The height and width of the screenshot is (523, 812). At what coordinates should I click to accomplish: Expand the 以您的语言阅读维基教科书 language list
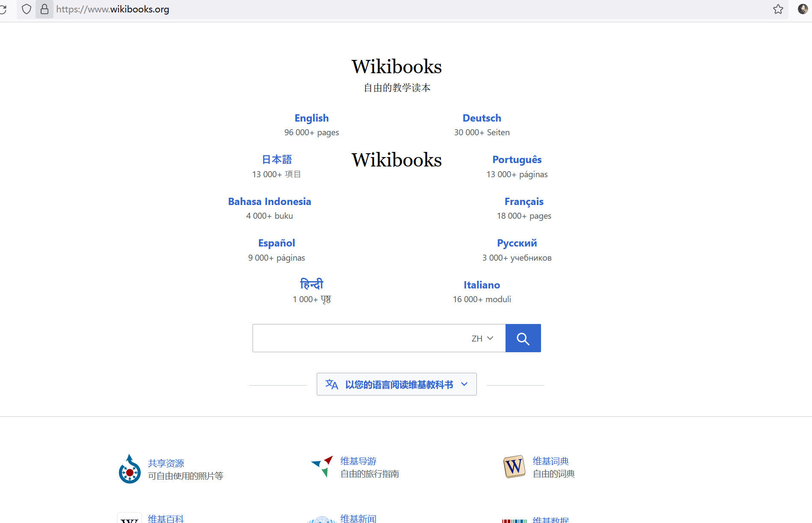point(397,384)
